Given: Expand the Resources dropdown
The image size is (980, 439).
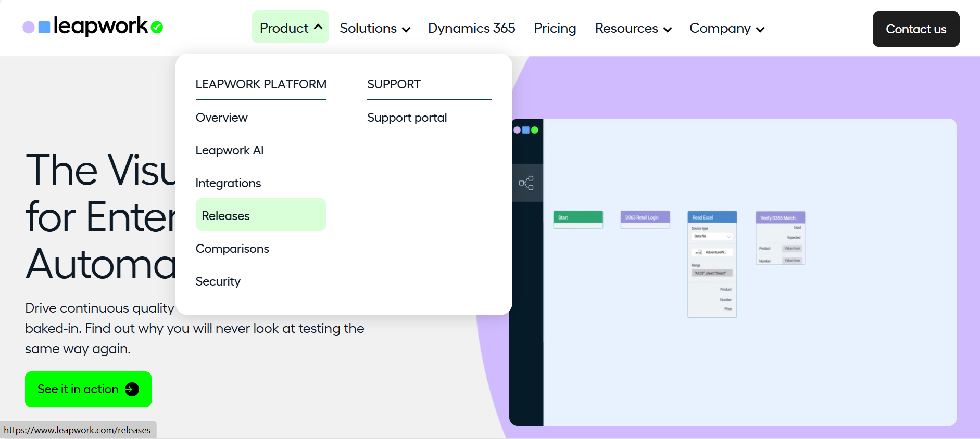Looking at the screenshot, I should pos(633,29).
